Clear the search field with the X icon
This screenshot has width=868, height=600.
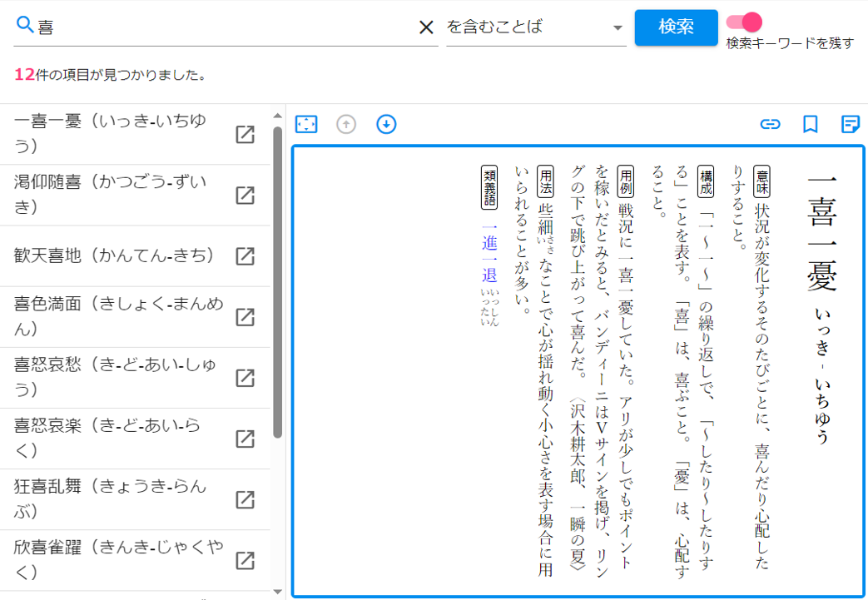pyautogui.click(x=426, y=27)
